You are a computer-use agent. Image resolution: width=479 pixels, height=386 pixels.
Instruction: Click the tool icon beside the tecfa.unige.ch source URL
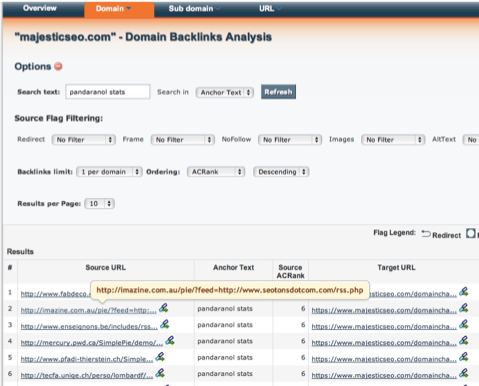coord(160,373)
